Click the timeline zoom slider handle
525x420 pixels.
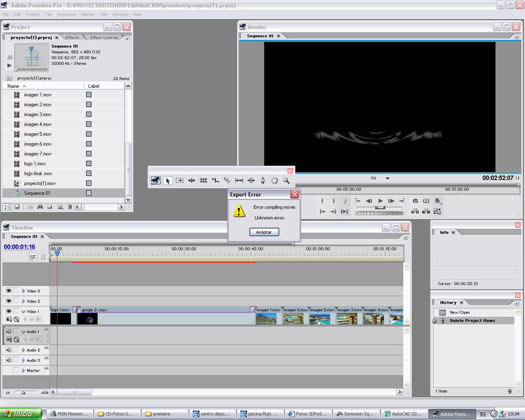pos(23,392)
